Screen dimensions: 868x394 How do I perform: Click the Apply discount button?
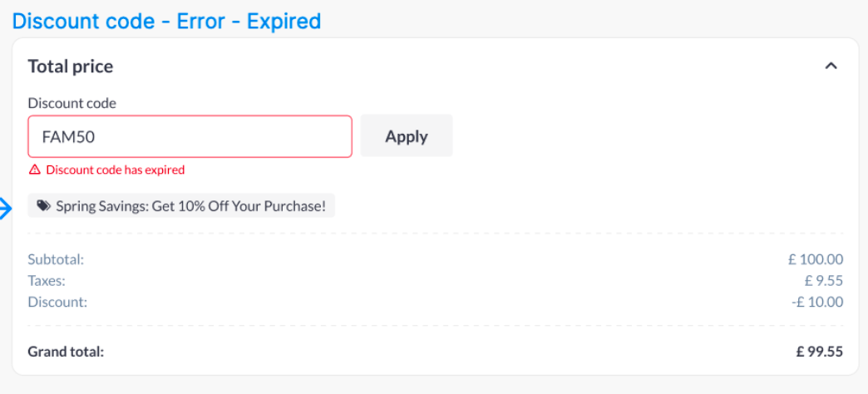(x=407, y=135)
